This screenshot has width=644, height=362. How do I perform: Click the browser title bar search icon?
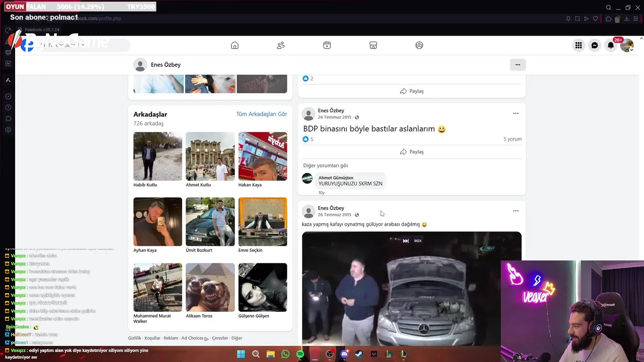pos(608,8)
